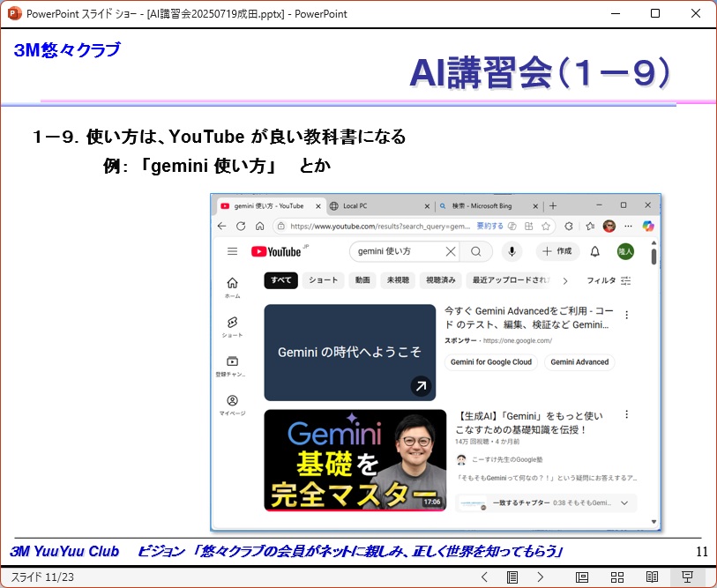Open the YouTube hamburger guide menu
This screenshot has width=717, height=588.
232,251
